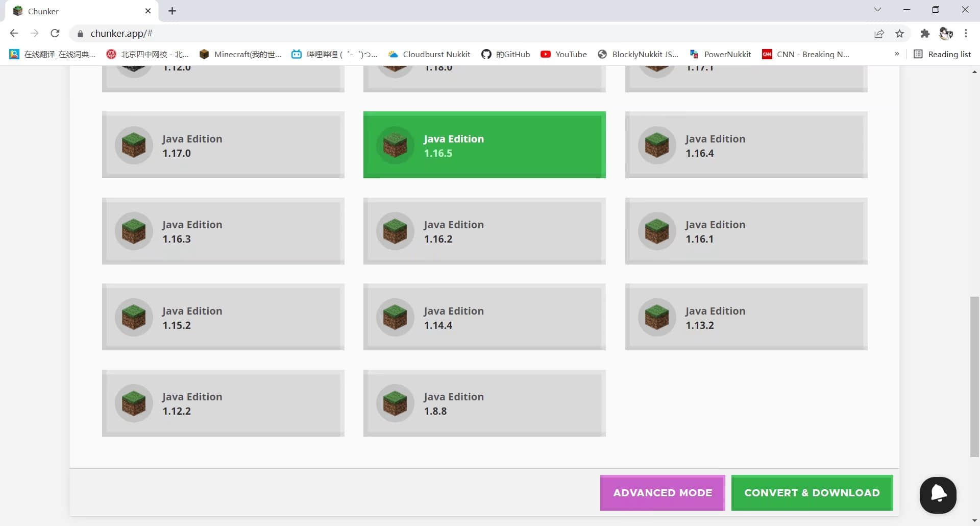Image resolution: width=980 pixels, height=526 pixels.
Task: Click Convert & Download button
Action: point(812,493)
